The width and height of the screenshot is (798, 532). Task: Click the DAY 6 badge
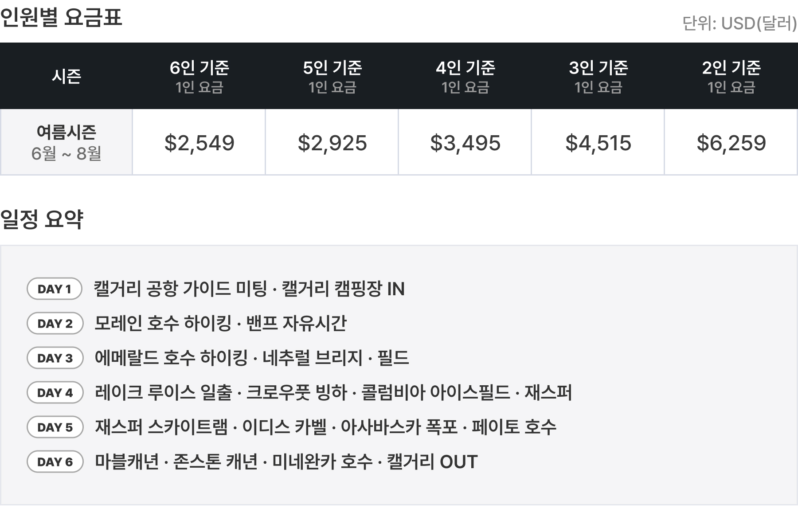pos(55,462)
